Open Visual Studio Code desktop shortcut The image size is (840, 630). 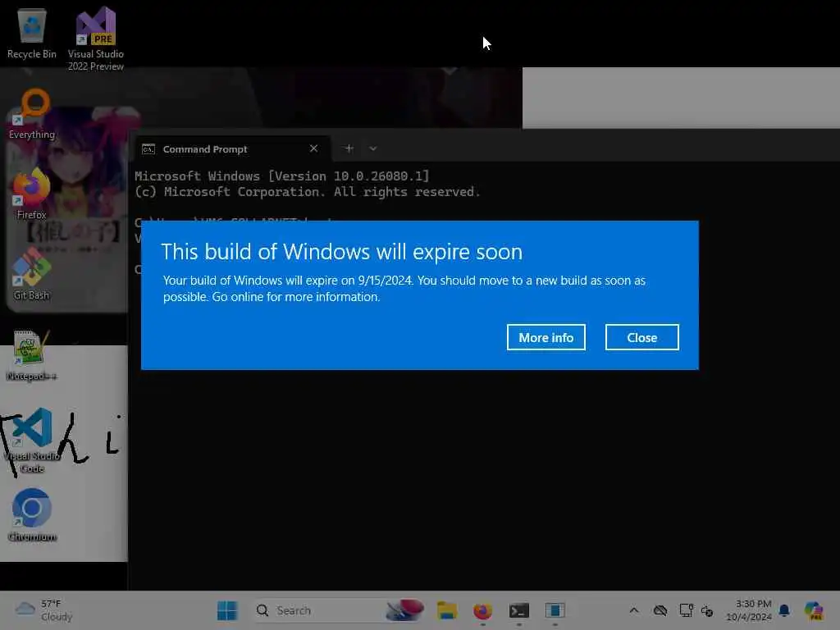(x=32, y=441)
